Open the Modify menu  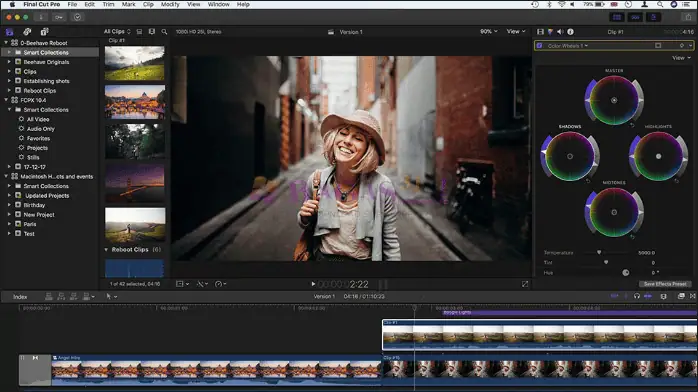pyautogui.click(x=170, y=4)
